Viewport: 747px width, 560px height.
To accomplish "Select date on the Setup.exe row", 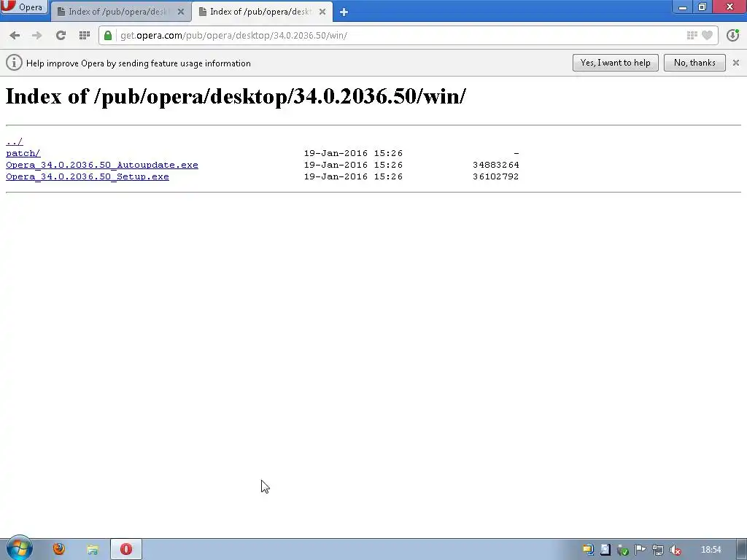I will 354,176.
